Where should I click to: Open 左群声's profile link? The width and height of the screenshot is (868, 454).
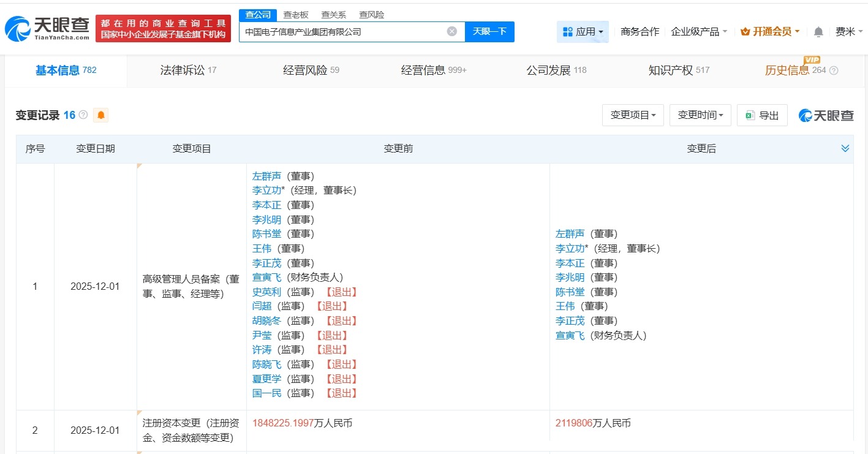point(266,176)
